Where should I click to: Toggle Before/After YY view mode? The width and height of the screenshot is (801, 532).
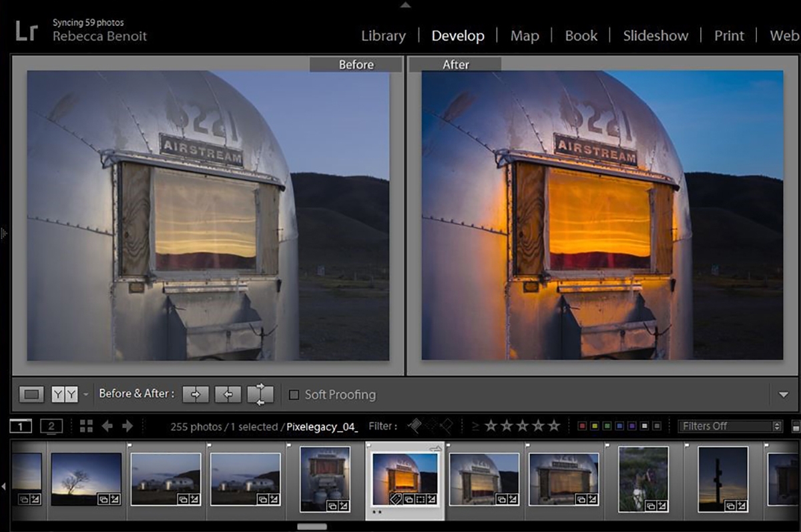click(x=65, y=394)
